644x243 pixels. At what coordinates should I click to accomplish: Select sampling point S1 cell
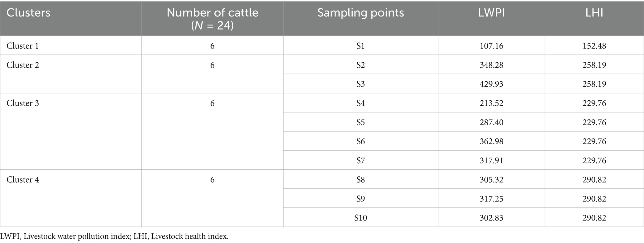click(360, 46)
